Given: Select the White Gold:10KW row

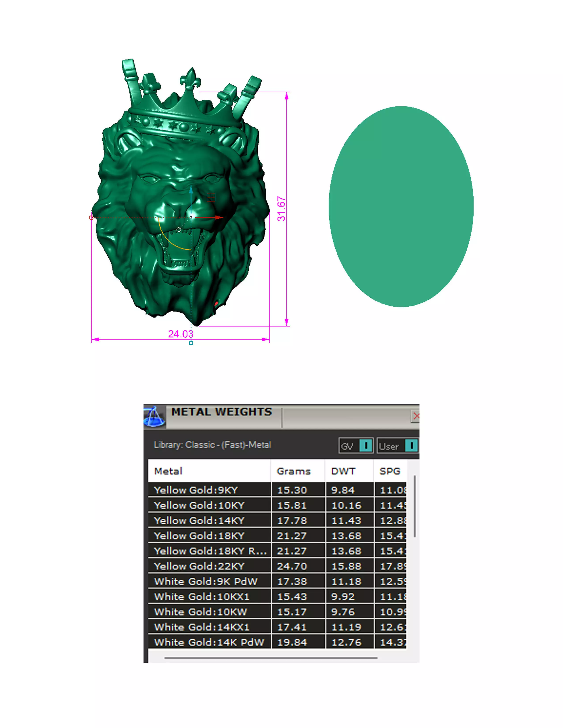Looking at the screenshot, I should (277, 612).
